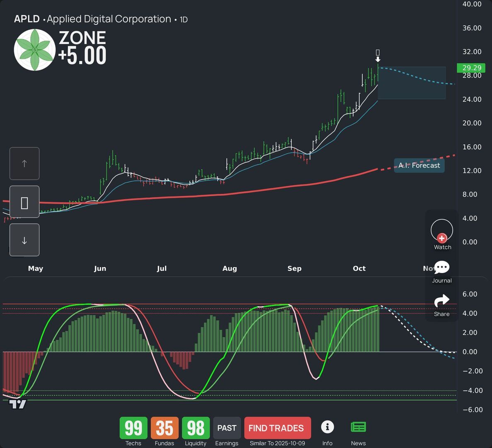This screenshot has width=492, height=448.
Task: Click the May month label on time axis
Action: (x=36, y=268)
